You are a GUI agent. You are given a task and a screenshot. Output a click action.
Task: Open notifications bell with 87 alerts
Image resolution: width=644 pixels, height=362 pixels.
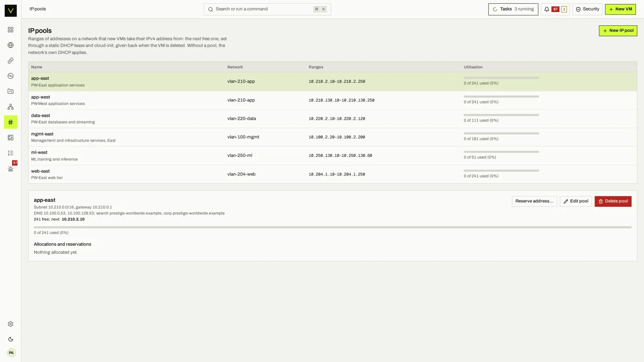[555, 9]
